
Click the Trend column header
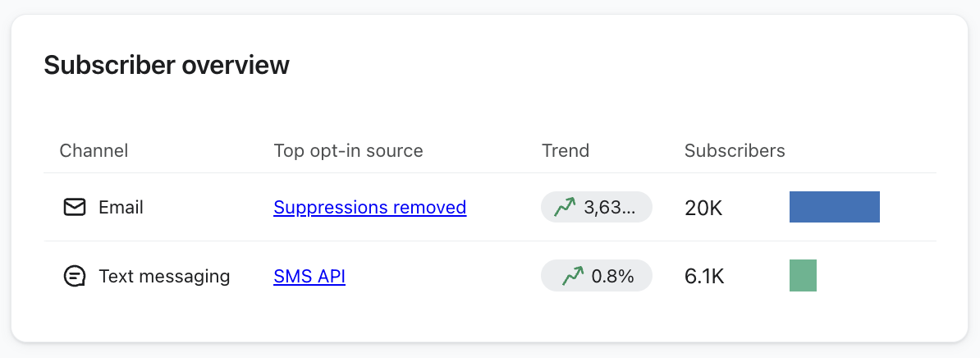(x=566, y=151)
